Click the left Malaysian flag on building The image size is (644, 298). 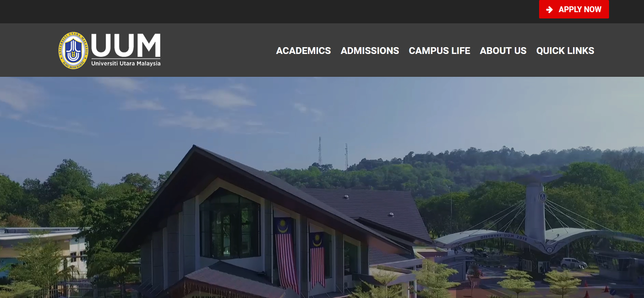pos(287,254)
